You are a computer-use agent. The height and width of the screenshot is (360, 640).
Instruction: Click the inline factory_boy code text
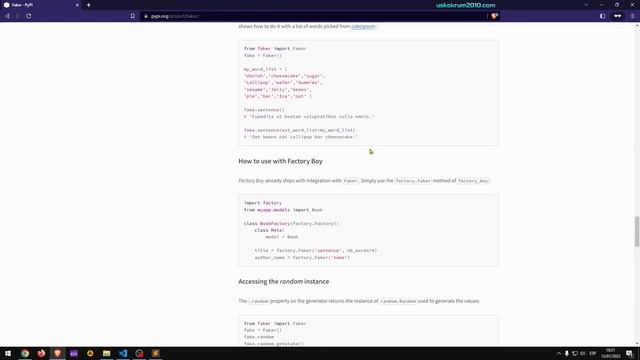(473, 181)
